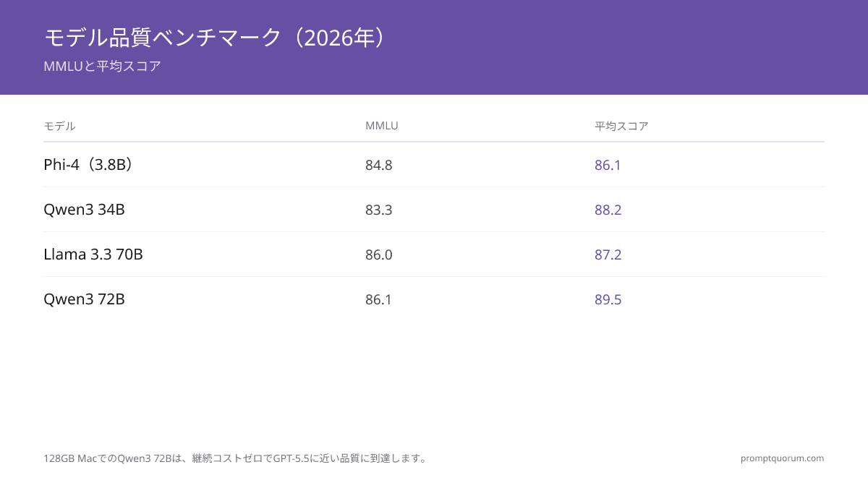The image size is (868, 488).
Task: Open the promptquorum.com source text
Action: click(783, 458)
